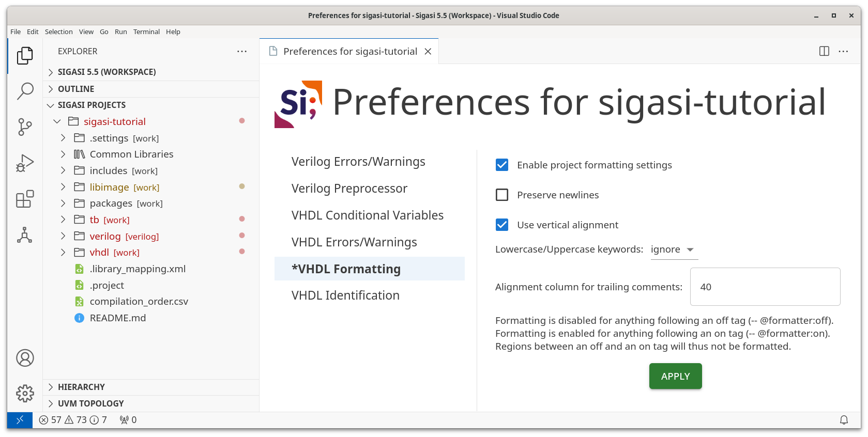
Task: Close the Preferences for sigasi-tutorial tab
Action: (428, 51)
